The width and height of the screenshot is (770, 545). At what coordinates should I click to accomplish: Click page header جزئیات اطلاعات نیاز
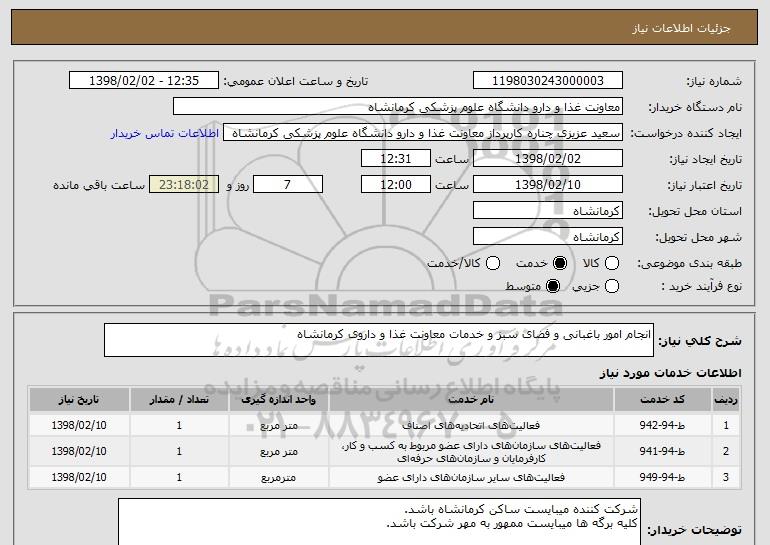[681, 28]
